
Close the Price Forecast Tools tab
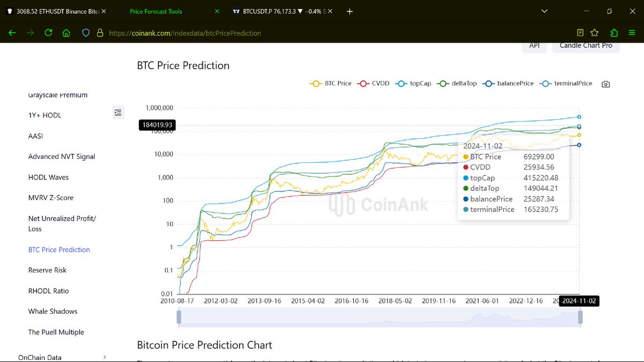pos(217,11)
